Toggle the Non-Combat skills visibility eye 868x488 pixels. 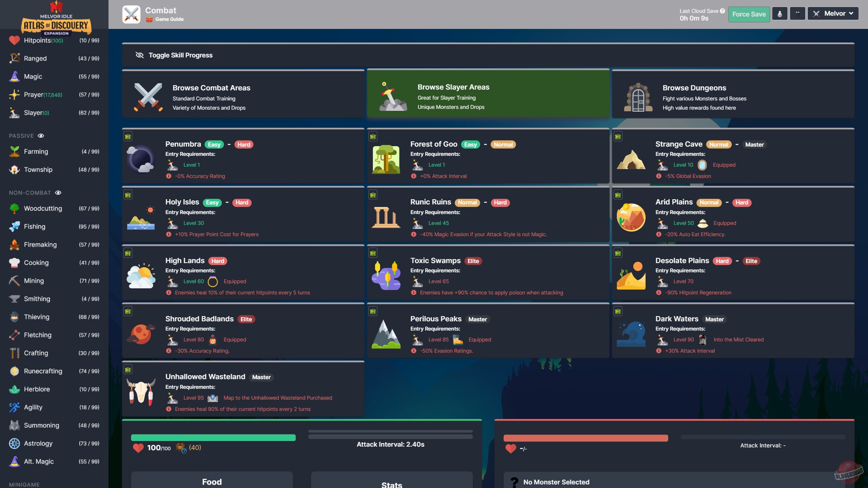(59, 193)
